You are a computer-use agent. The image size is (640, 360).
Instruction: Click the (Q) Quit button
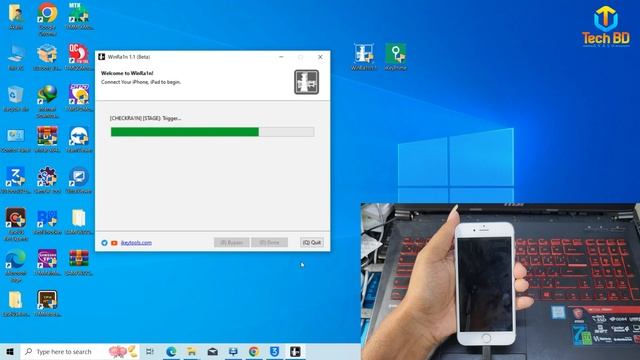312,242
